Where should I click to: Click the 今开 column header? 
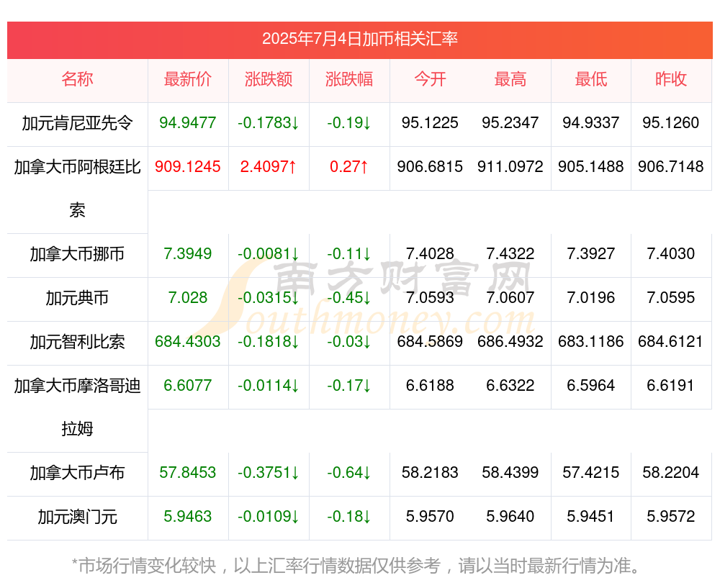tap(430, 79)
